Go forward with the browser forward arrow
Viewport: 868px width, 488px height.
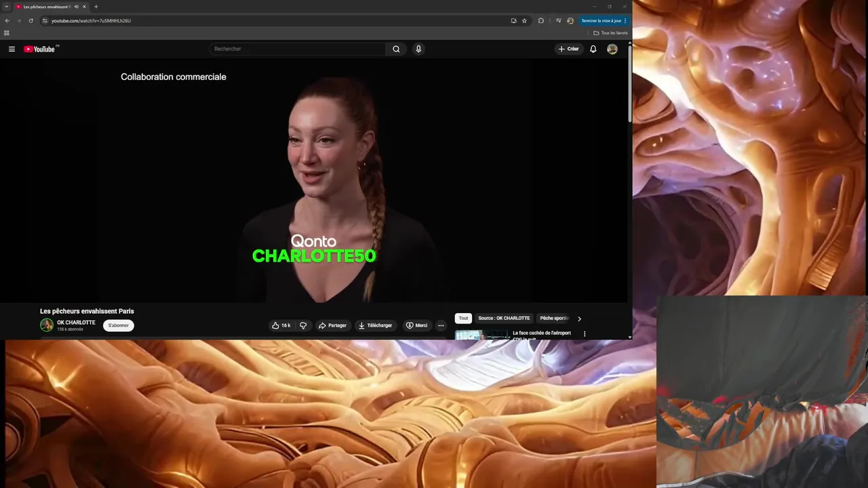click(x=19, y=21)
